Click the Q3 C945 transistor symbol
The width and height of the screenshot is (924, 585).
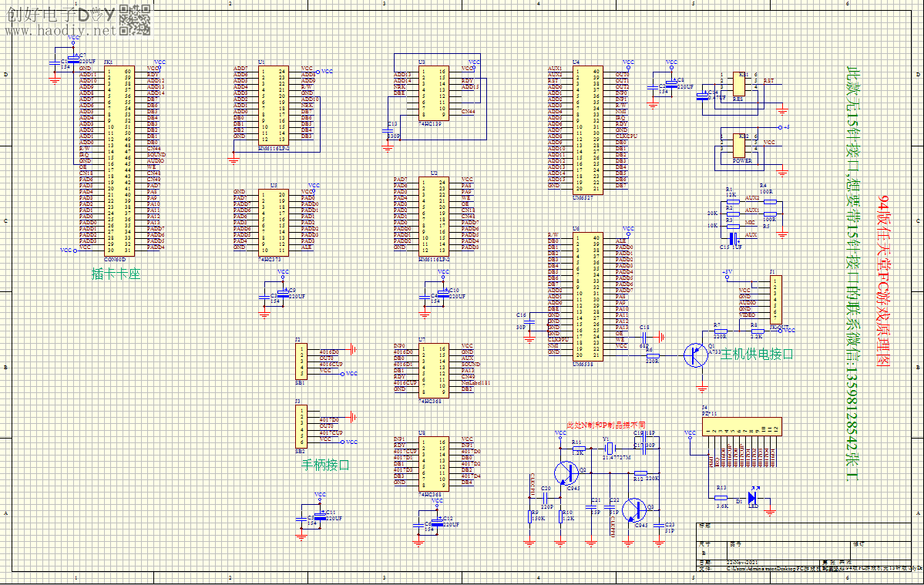coord(635,511)
